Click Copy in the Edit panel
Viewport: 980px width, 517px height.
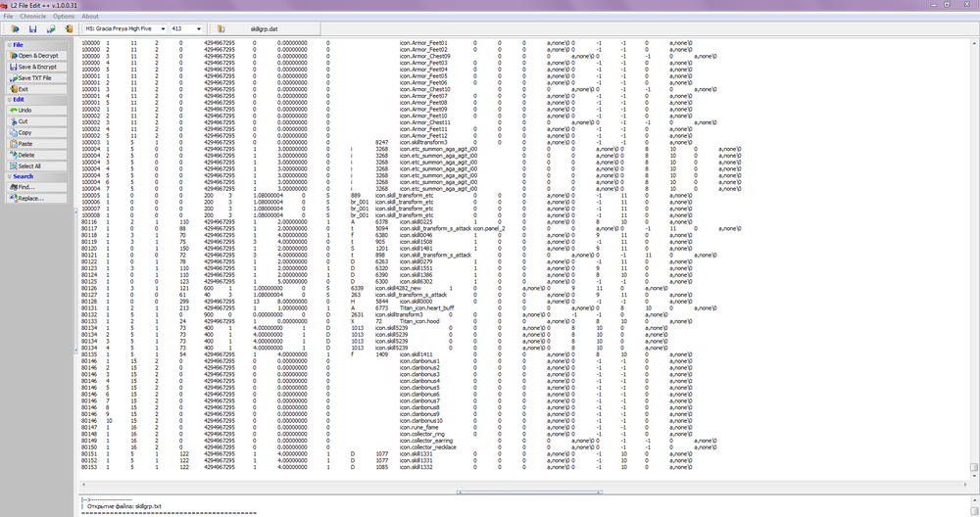pos(24,132)
